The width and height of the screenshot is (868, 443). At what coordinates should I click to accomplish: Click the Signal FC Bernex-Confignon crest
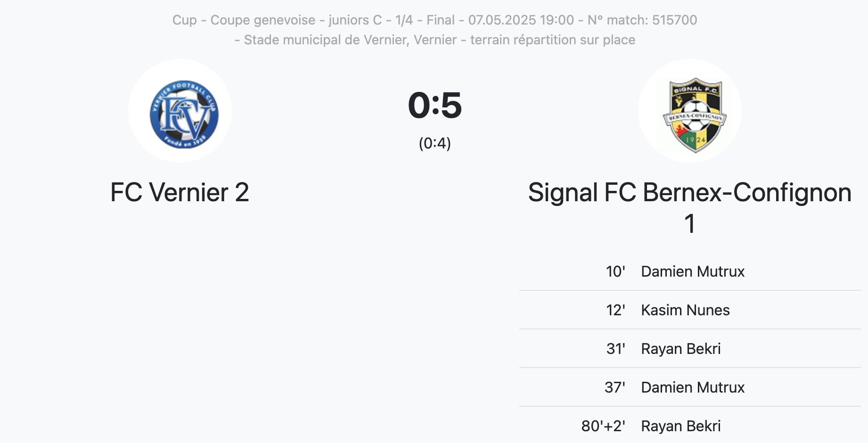click(x=694, y=114)
